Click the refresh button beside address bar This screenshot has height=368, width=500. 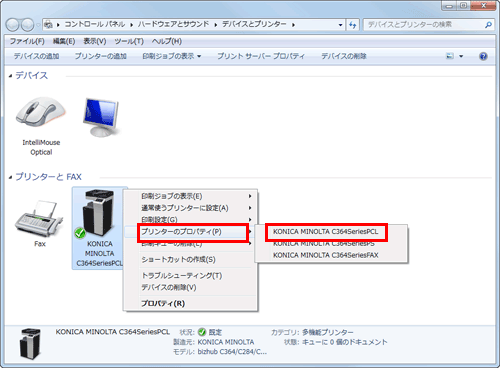point(353,25)
